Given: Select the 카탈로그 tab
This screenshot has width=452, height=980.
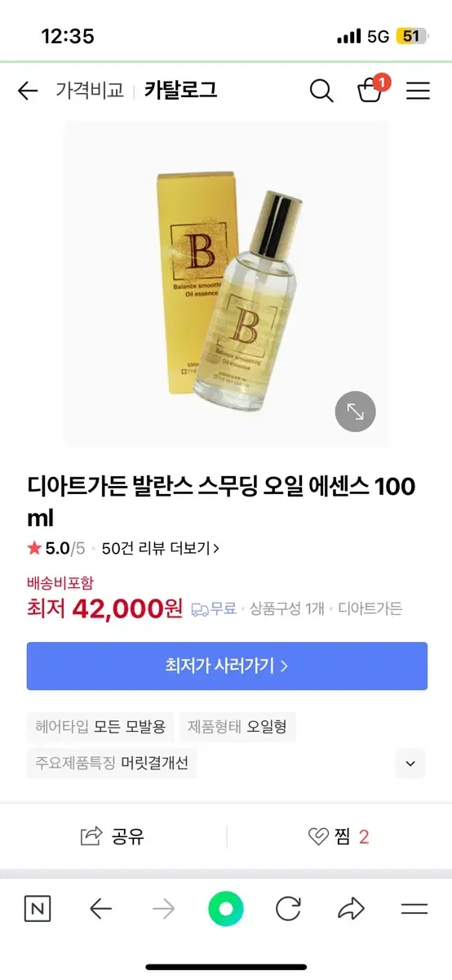Looking at the screenshot, I should (181, 90).
